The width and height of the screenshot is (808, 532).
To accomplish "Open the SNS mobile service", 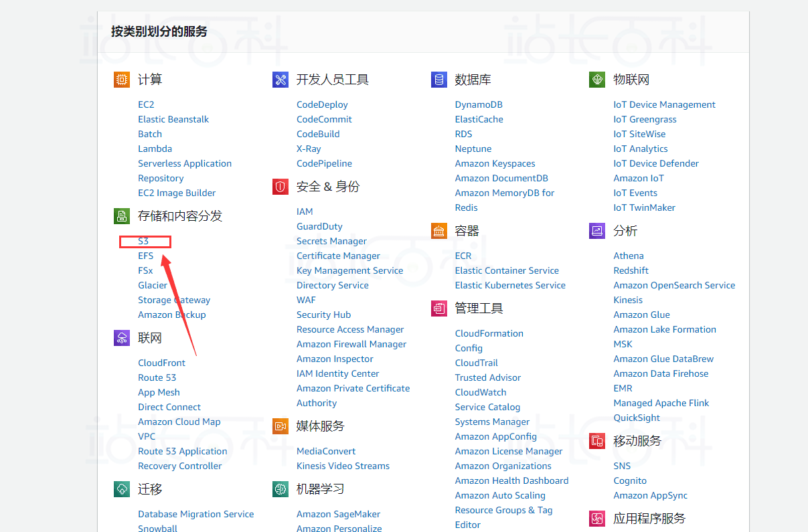I will point(623,466).
